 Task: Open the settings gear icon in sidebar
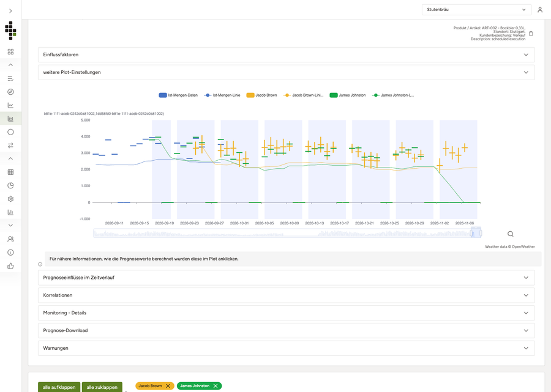[10, 199]
